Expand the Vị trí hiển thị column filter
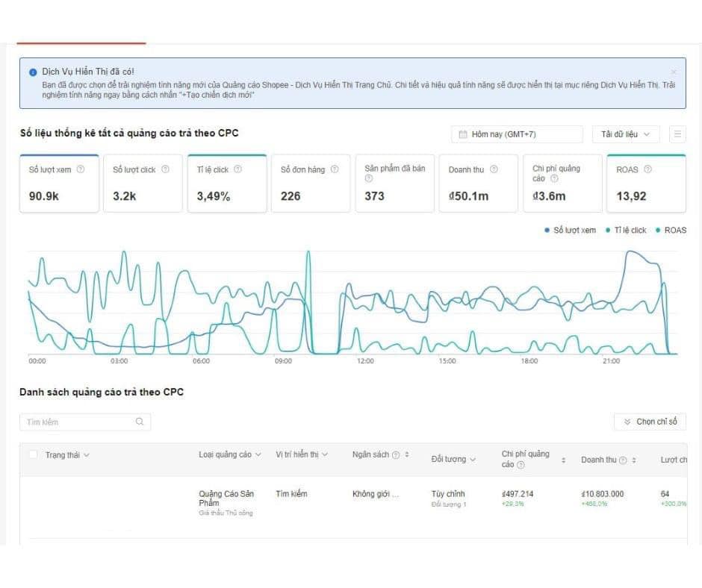 click(x=302, y=454)
